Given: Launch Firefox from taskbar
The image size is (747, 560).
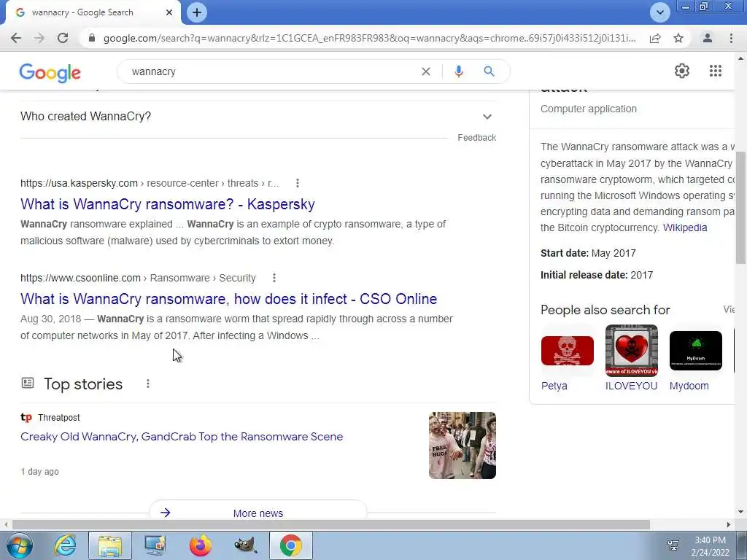Looking at the screenshot, I should [x=201, y=545].
